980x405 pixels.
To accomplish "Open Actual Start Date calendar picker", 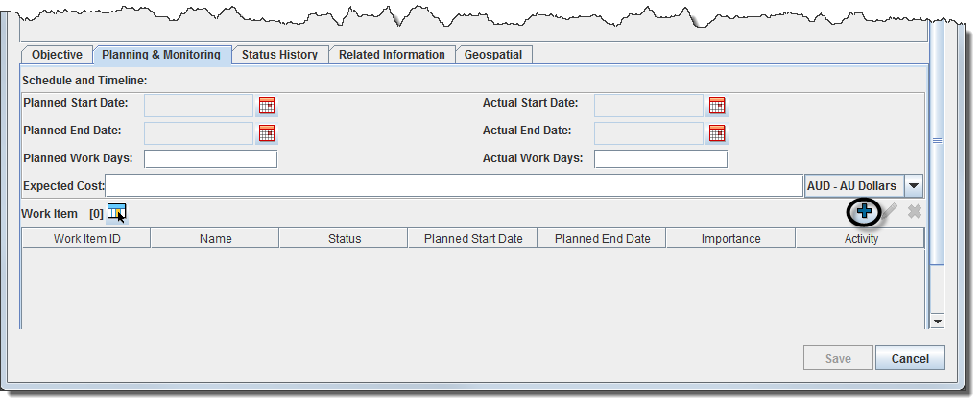I will click(x=717, y=106).
